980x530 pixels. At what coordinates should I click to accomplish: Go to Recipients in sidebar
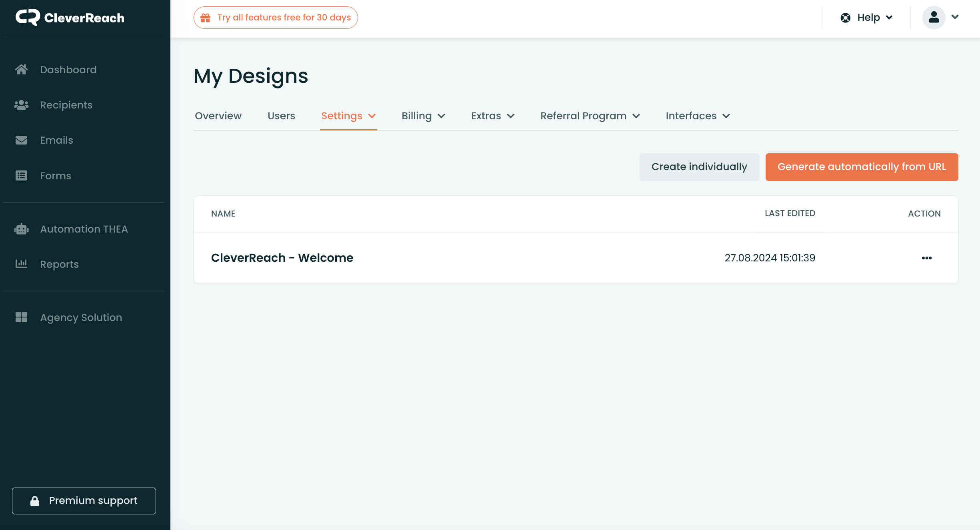[66, 105]
